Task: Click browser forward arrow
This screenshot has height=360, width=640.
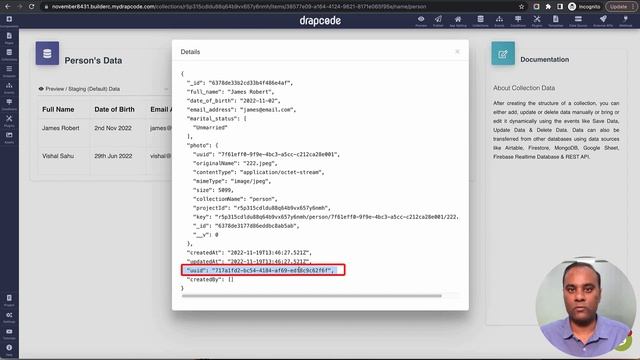Action: [x=19, y=7]
